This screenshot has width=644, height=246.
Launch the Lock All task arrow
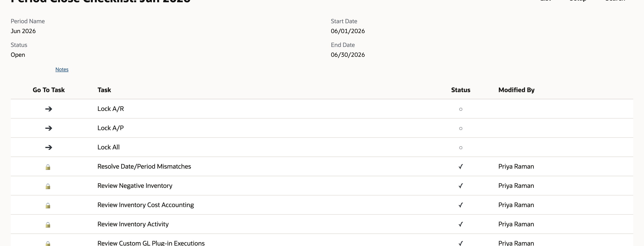(x=49, y=148)
